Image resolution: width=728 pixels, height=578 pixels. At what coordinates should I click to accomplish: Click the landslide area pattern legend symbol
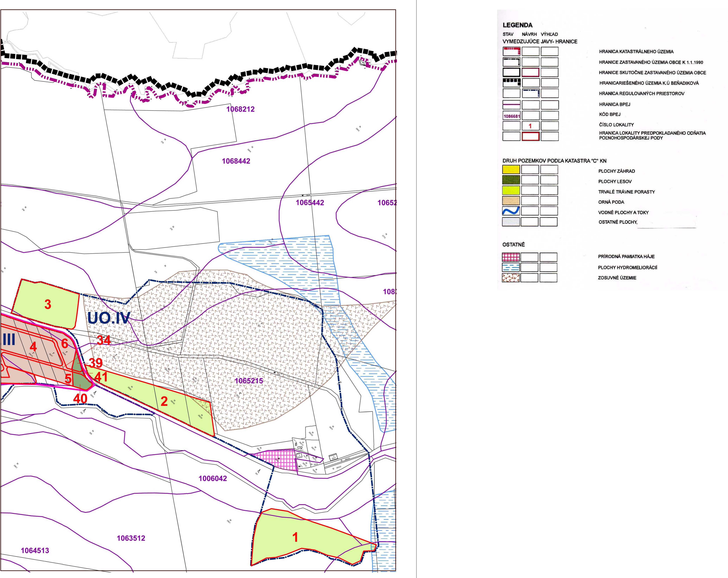click(x=511, y=278)
